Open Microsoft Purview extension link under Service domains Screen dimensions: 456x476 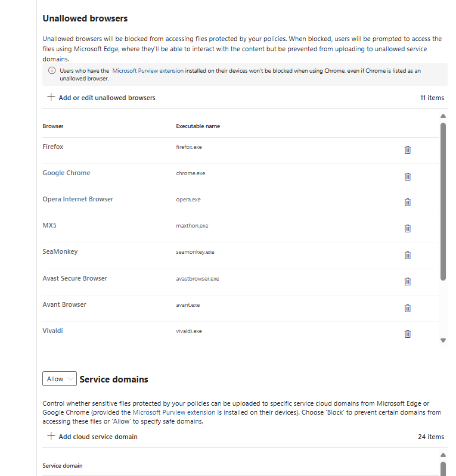click(x=174, y=412)
